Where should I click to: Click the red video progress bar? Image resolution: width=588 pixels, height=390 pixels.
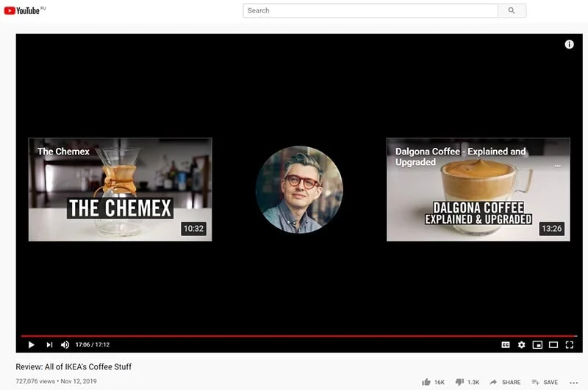click(294, 336)
